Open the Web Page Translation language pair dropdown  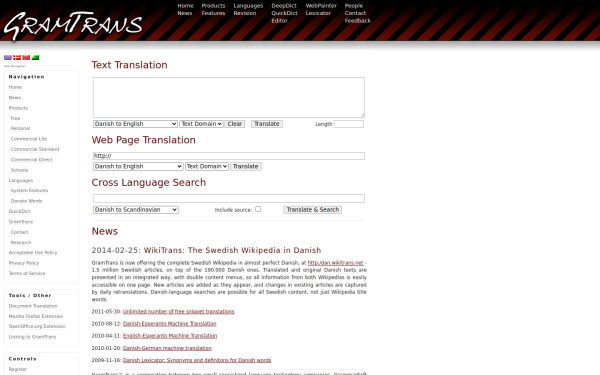tap(138, 166)
